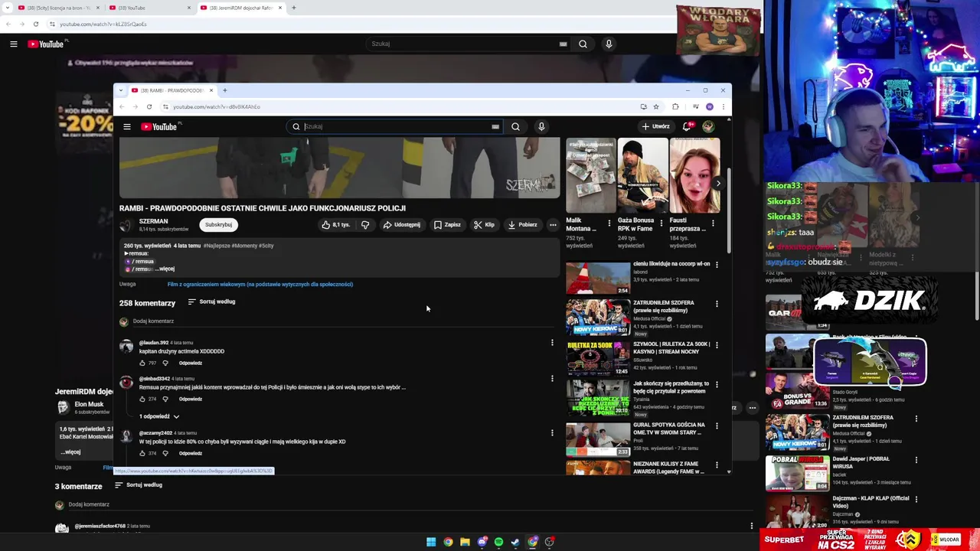Open the extensions puzzle icon
Viewport: 980px width, 551px height.
[x=675, y=106]
